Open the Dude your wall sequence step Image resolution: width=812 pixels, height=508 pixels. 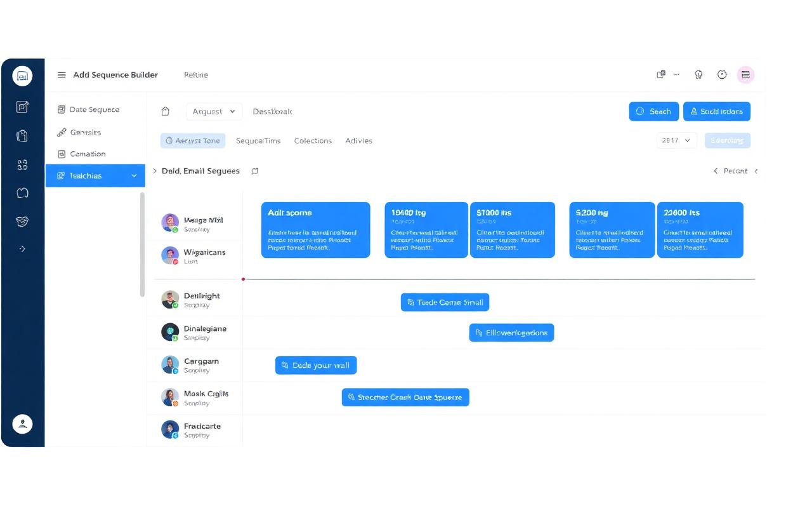(x=316, y=365)
